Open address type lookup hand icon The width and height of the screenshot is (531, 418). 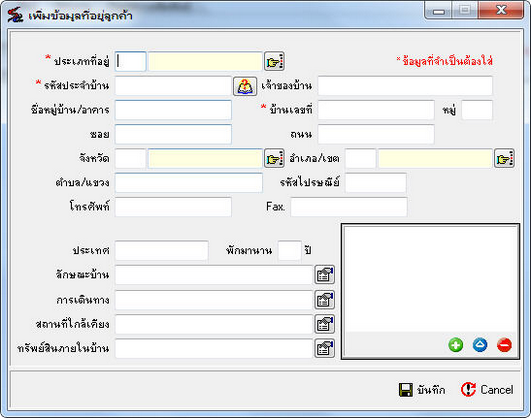point(274,61)
